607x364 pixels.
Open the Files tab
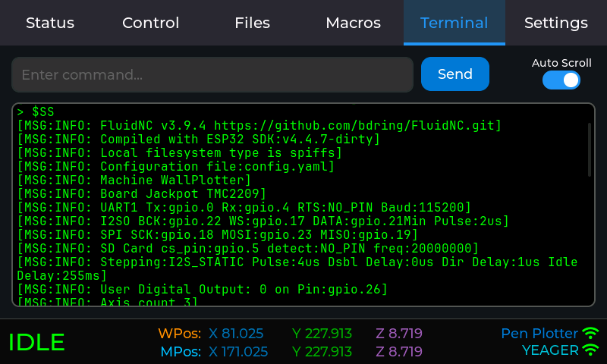[252, 23]
